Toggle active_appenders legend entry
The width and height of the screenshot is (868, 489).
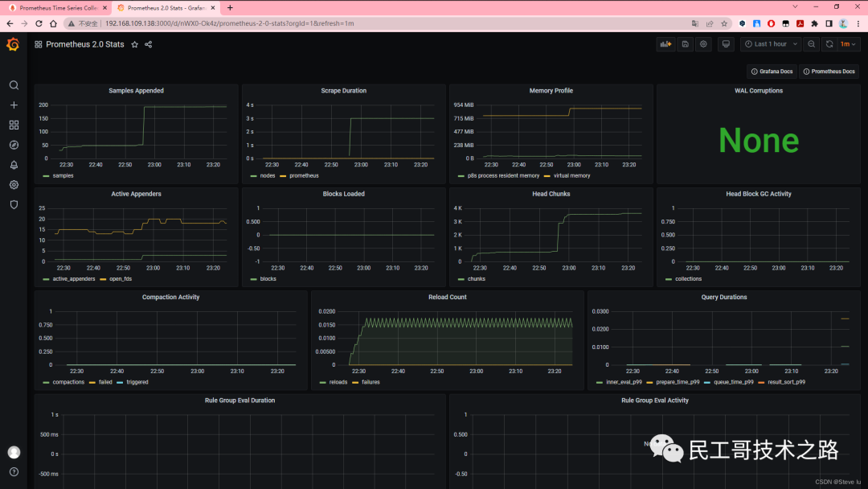coord(74,279)
